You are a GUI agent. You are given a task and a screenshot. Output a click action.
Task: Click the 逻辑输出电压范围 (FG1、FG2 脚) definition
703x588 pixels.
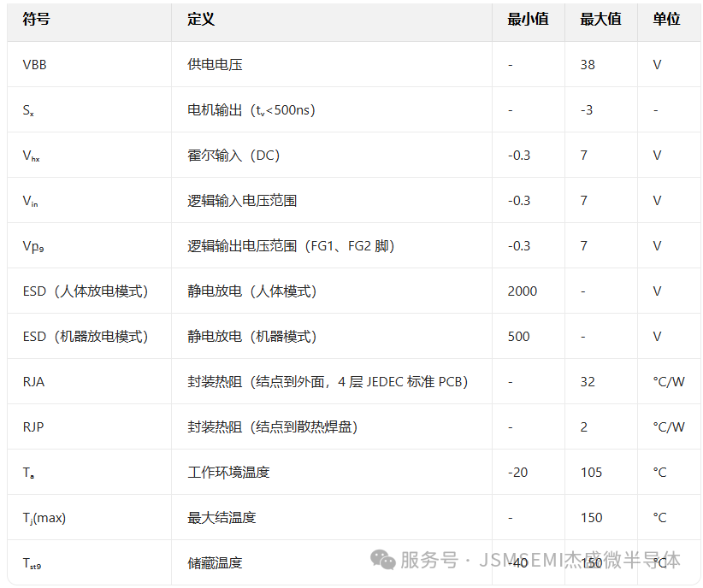coord(291,246)
